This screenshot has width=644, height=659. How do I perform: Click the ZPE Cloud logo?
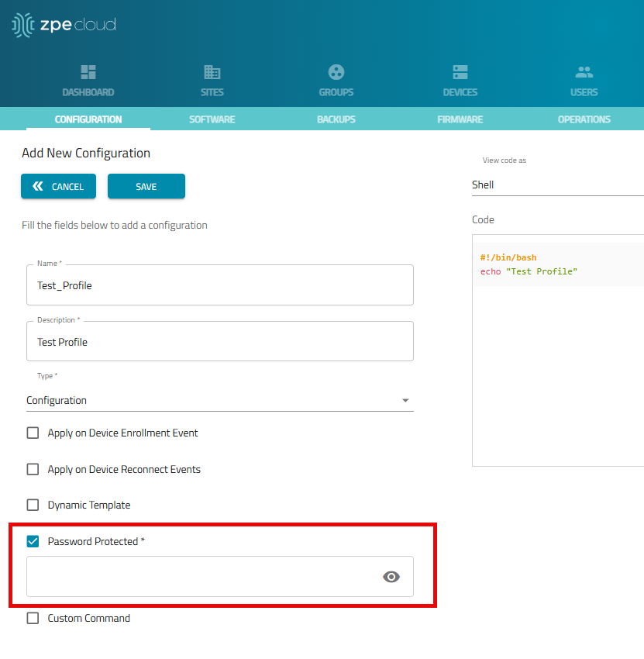(64, 25)
